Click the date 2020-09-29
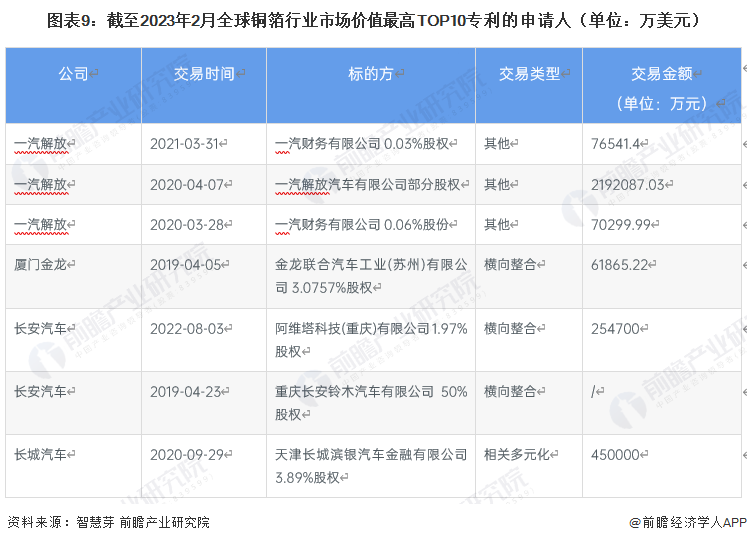Screen dimensions: 747x543 187,454
